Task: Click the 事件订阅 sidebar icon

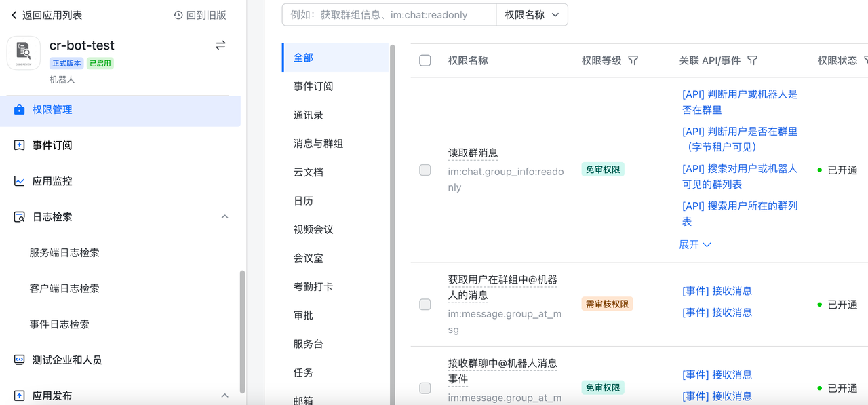Action: pos(19,145)
